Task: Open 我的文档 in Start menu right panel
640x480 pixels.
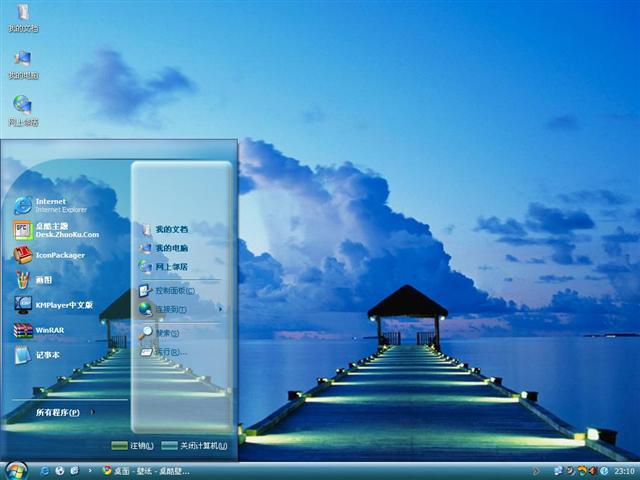Action: [164, 229]
